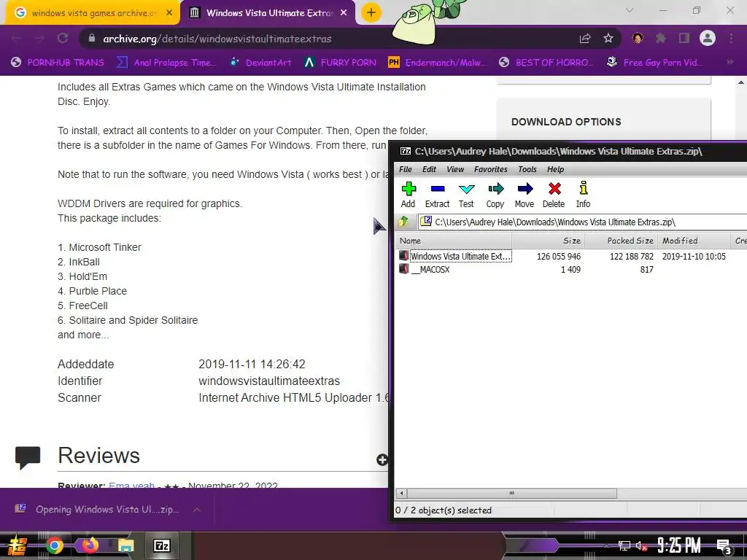This screenshot has width=747, height=560.
Task: Reload the archive.org page
Action: tap(63, 39)
